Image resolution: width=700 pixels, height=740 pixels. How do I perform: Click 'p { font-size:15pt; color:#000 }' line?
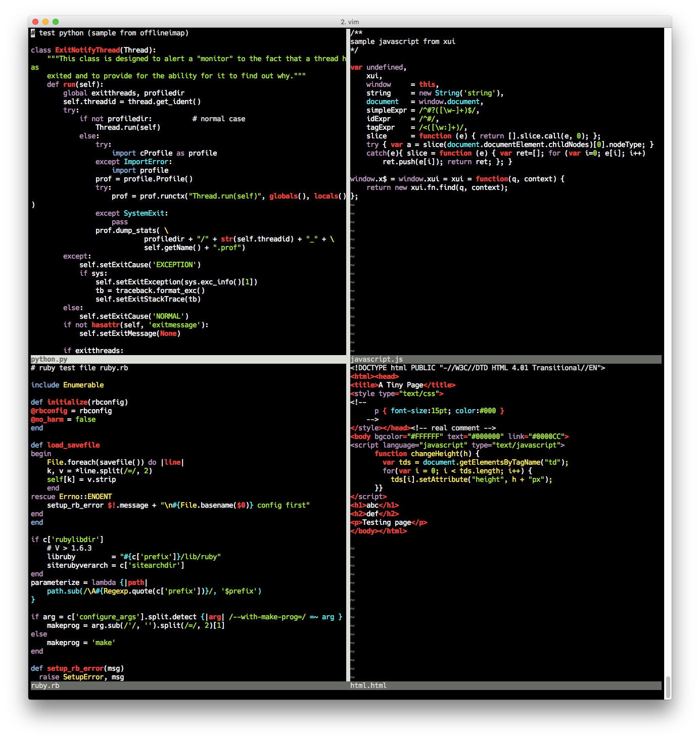click(x=439, y=411)
